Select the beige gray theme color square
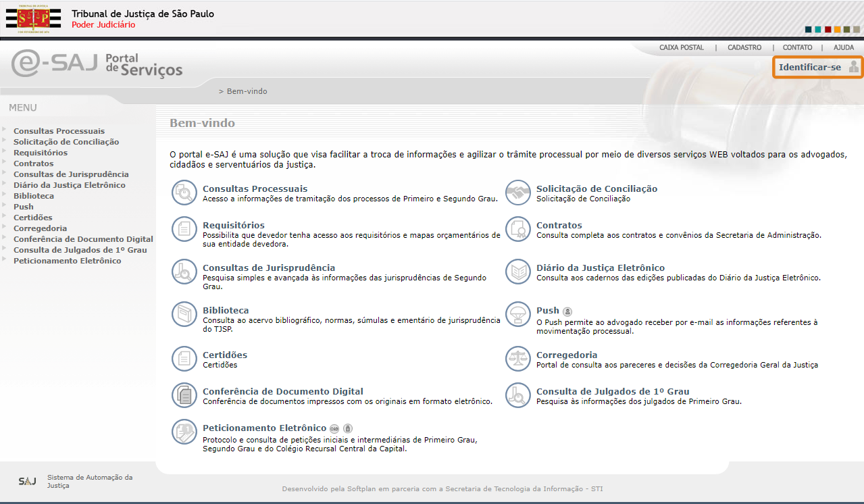Screen dimensions: 864x504 coord(856,29)
